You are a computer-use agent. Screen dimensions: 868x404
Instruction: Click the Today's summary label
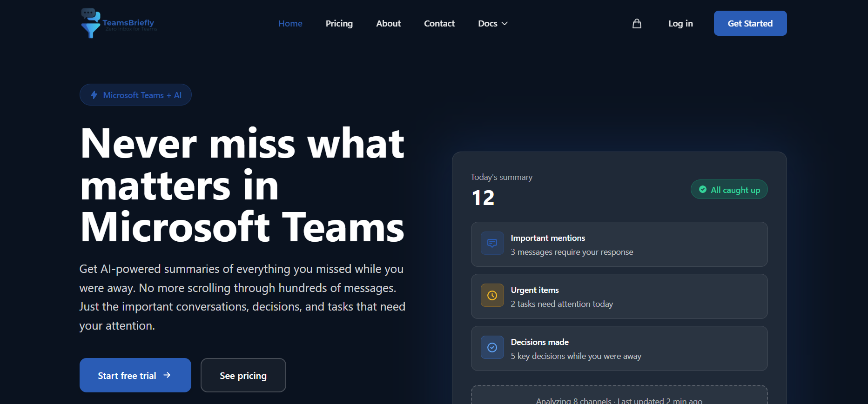coord(502,177)
